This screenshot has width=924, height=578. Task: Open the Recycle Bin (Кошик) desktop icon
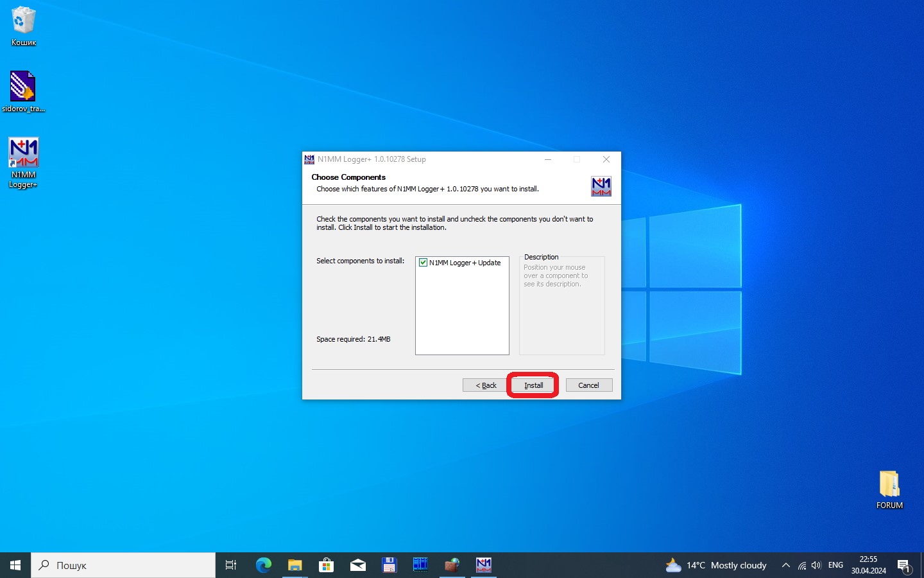[24, 26]
